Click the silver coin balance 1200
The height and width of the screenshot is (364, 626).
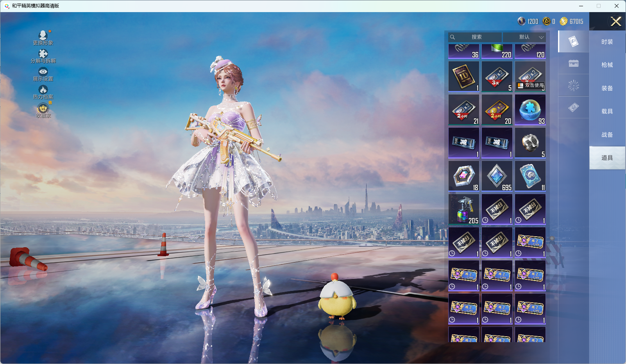pyautogui.click(x=528, y=21)
